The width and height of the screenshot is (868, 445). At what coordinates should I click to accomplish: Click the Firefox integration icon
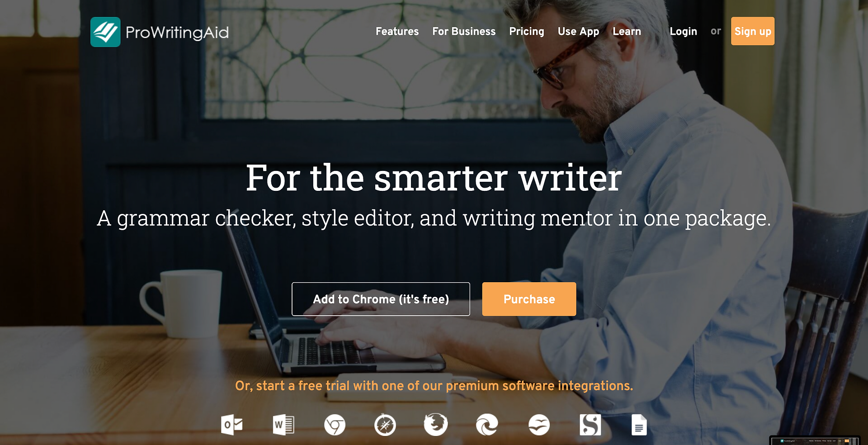click(x=436, y=425)
